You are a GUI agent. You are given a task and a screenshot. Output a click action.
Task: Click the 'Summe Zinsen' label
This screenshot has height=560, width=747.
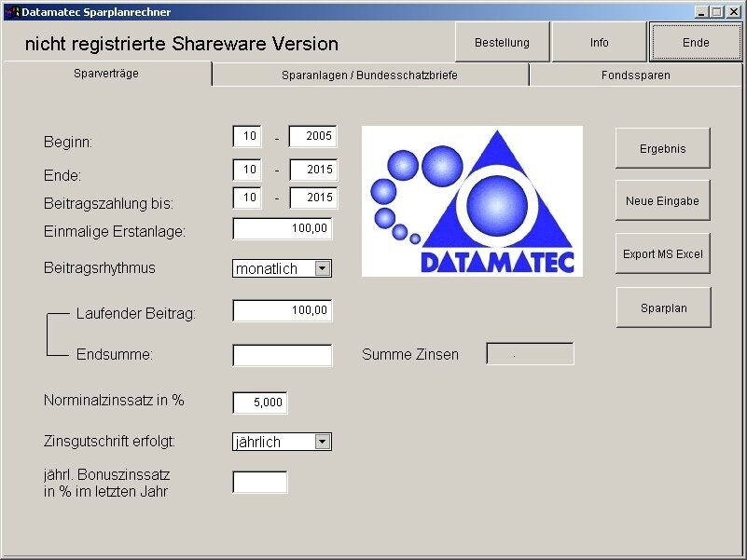pyautogui.click(x=410, y=354)
